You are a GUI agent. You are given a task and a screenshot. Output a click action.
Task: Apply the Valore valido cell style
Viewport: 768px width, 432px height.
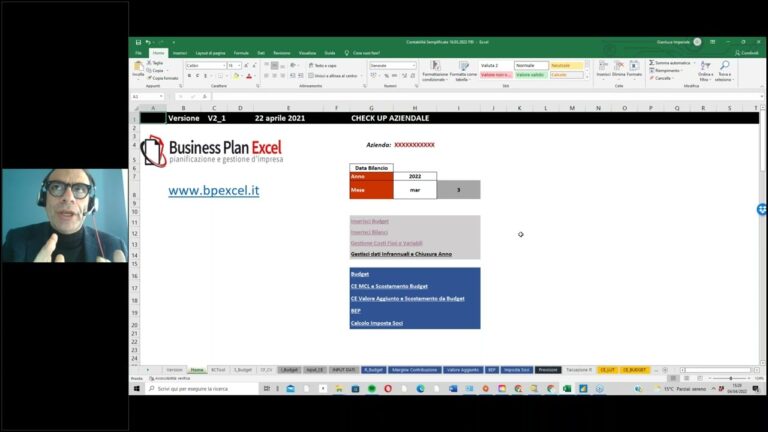(531, 75)
